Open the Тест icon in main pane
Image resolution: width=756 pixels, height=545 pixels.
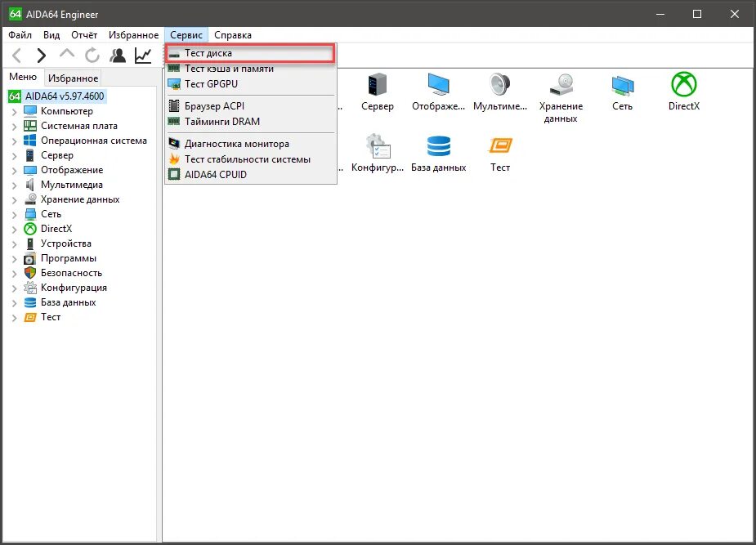click(500, 145)
